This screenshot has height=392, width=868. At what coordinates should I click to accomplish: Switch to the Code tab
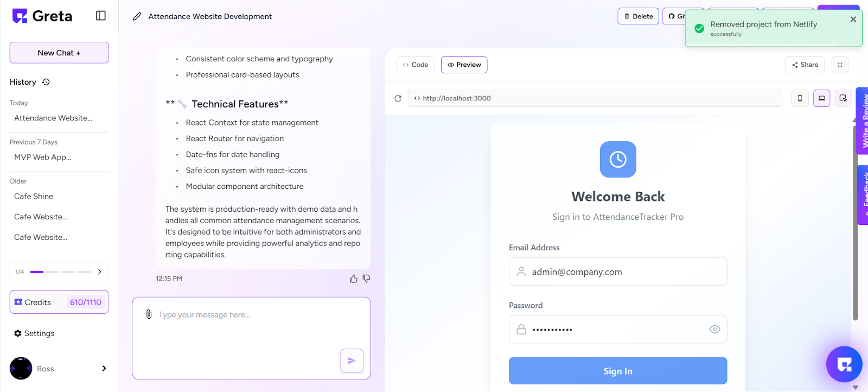point(416,65)
